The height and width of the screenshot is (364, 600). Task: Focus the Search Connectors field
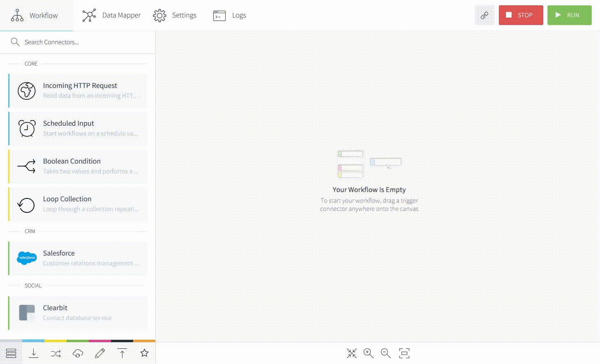point(78,42)
